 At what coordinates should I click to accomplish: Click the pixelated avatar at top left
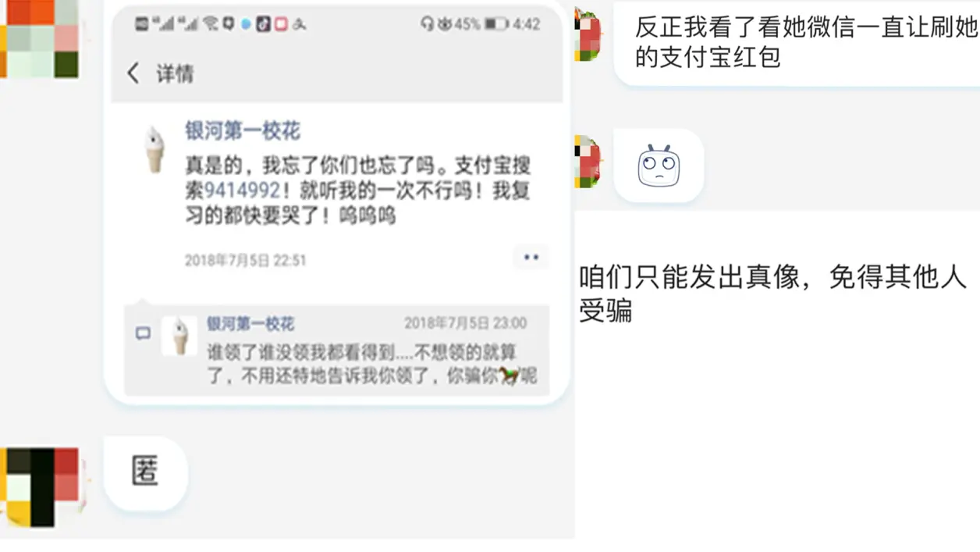click(x=40, y=39)
